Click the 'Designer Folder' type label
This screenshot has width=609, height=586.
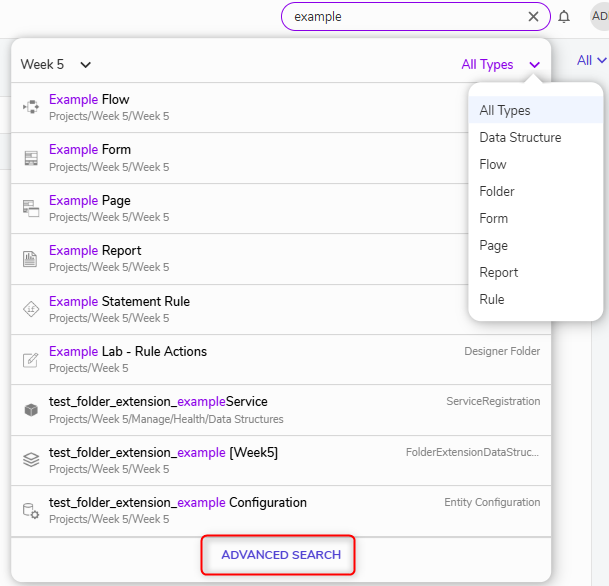(502, 351)
